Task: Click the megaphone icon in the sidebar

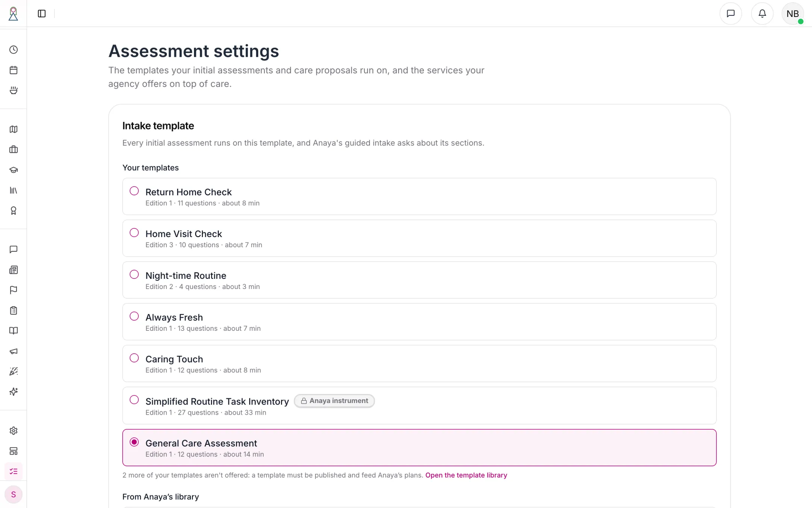Action: pos(14,351)
